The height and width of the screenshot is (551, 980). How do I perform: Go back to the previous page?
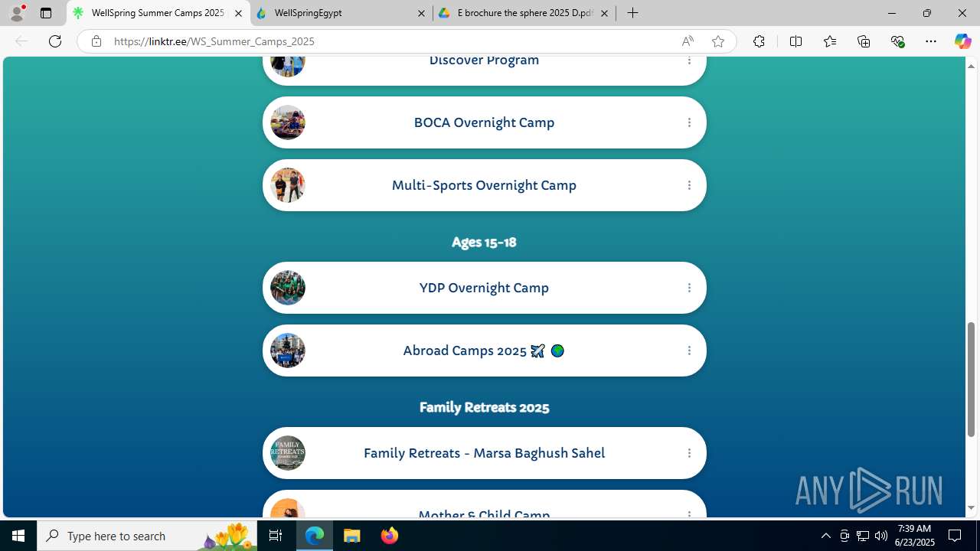21,41
